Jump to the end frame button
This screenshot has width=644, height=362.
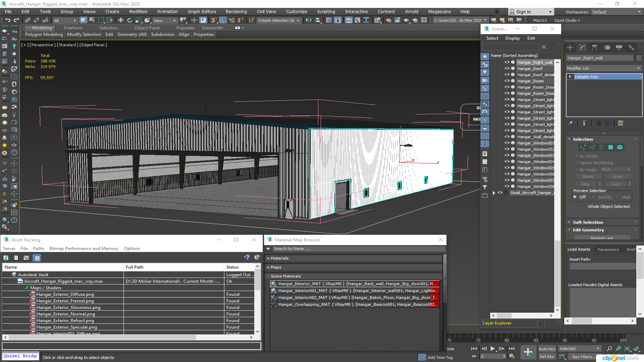512,349
